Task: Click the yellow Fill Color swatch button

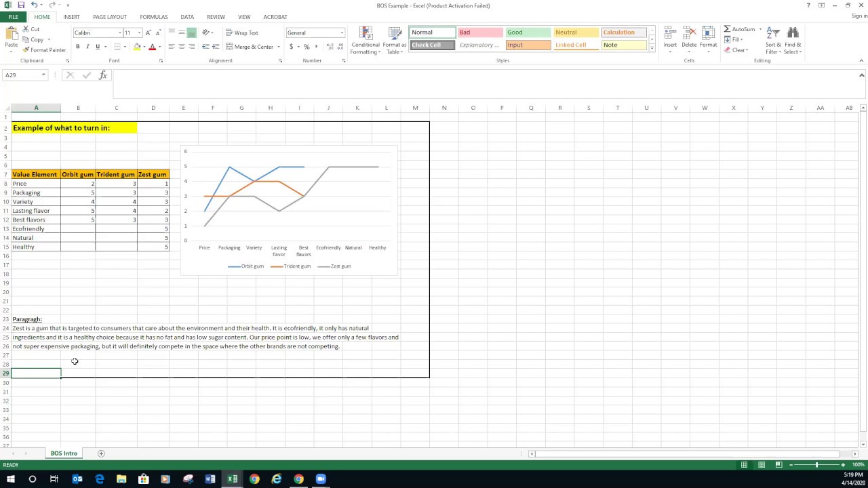Action: pos(136,47)
